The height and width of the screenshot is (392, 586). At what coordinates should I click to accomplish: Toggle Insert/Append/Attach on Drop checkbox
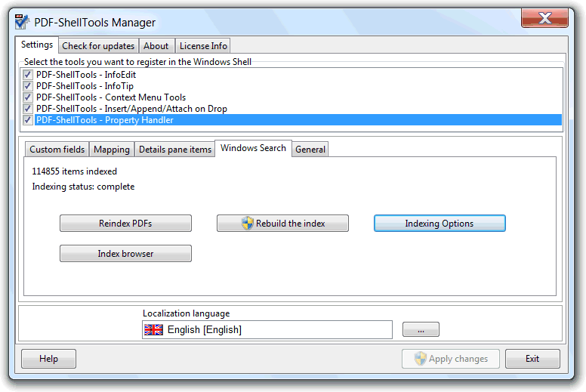click(x=28, y=109)
